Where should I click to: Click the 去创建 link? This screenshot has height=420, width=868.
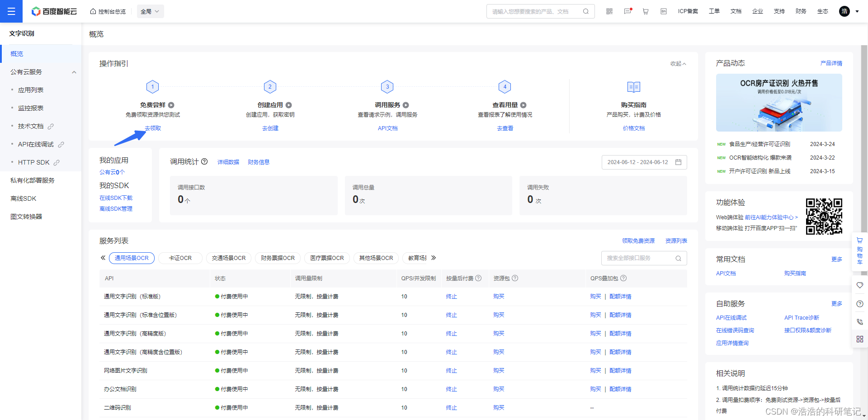pyautogui.click(x=270, y=128)
